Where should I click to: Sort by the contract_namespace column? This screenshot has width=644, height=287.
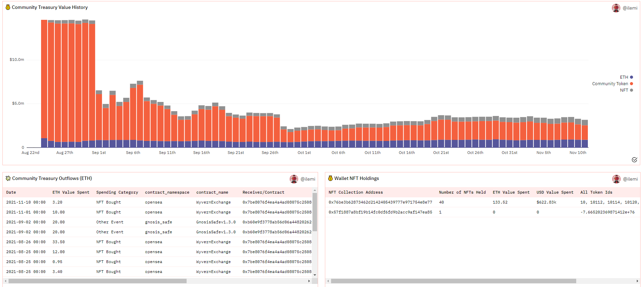pyautogui.click(x=167, y=192)
